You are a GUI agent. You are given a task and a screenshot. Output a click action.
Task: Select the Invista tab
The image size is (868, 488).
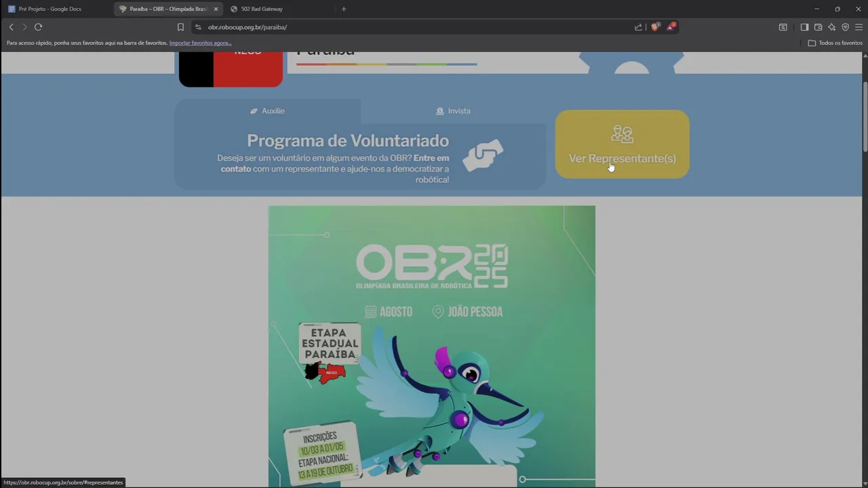(453, 110)
